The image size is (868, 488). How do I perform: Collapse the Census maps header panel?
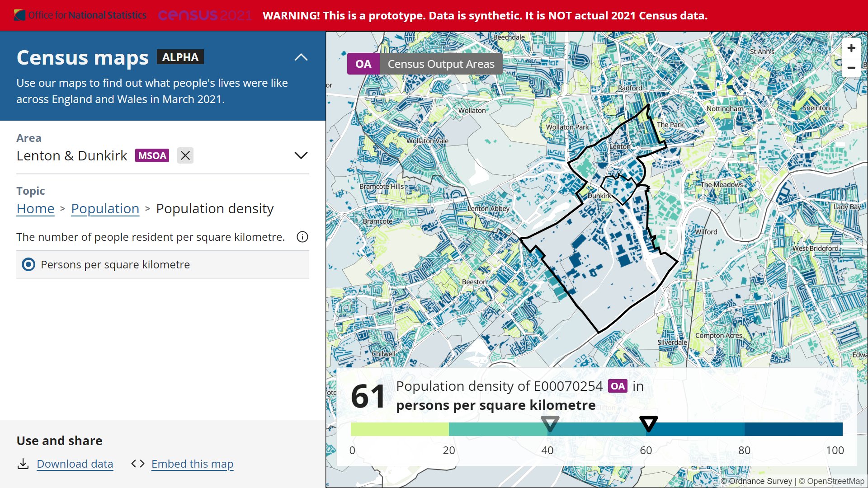click(301, 57)
